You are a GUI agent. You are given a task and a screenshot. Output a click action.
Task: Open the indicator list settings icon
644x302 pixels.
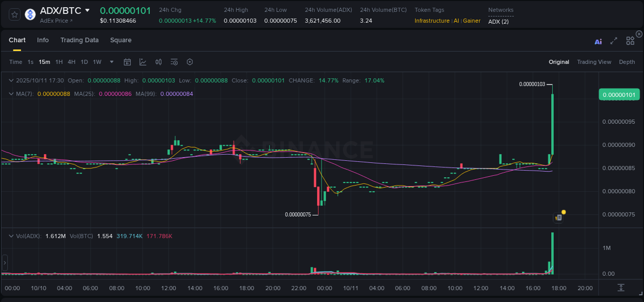coord(174,62)
